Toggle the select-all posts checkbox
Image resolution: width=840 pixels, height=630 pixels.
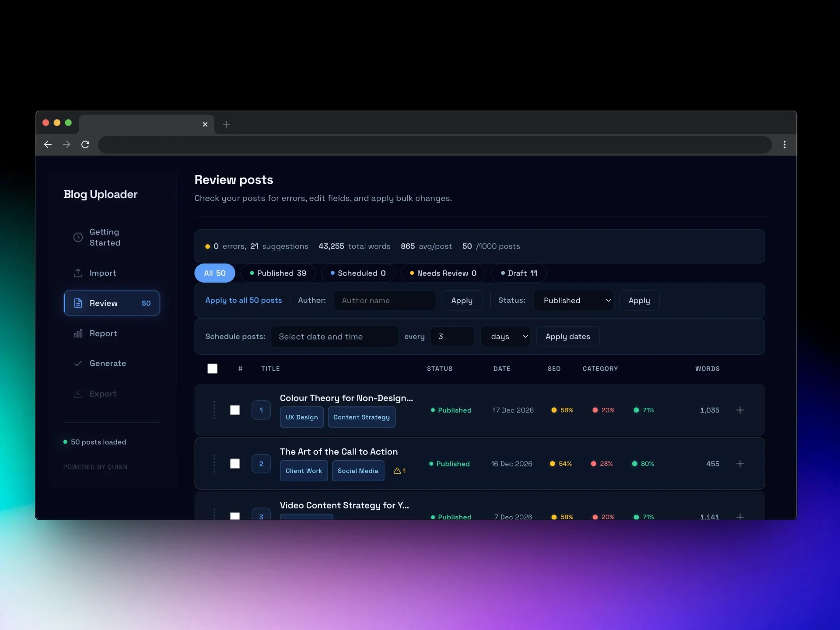tap(212, 369)
